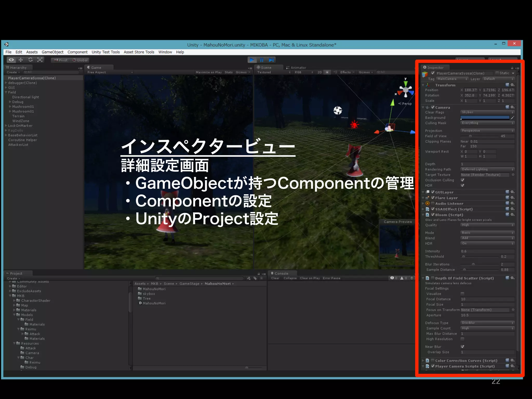Open the Component menu
The width and height of the screenshot is (532, 399).
pyautogui.click(x=77, y=52)
